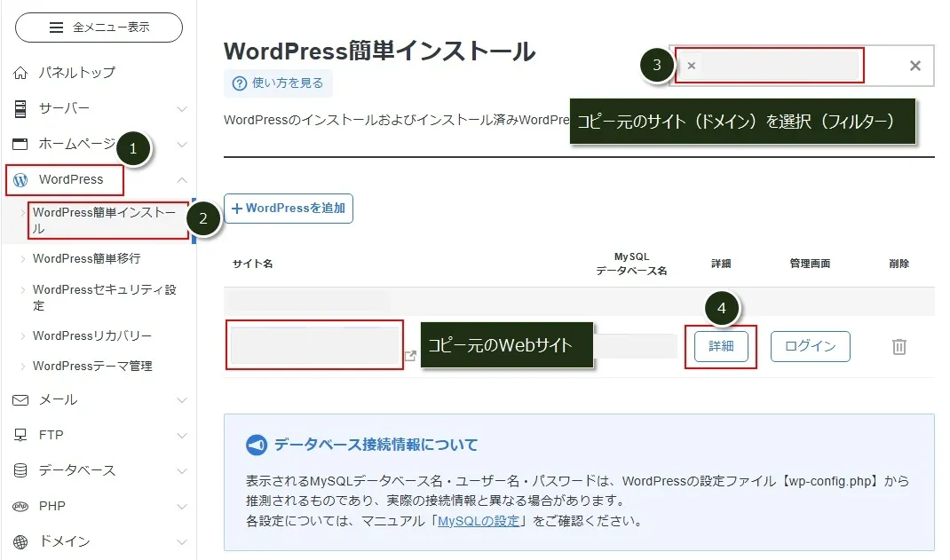Click the サーバー server icon
Viewport: 950px width, 560px height.
coord(20,109)
